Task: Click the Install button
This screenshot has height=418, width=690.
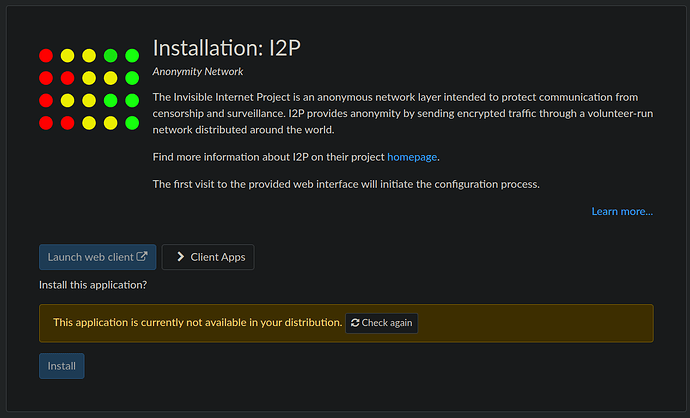Action: pyautogui.click(x=62, y=366)
